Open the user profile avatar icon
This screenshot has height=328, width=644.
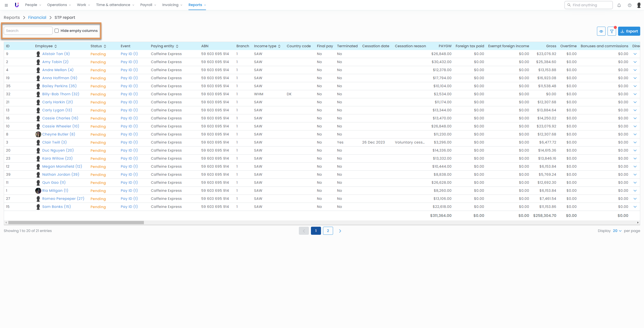click(x=639, y=5)
